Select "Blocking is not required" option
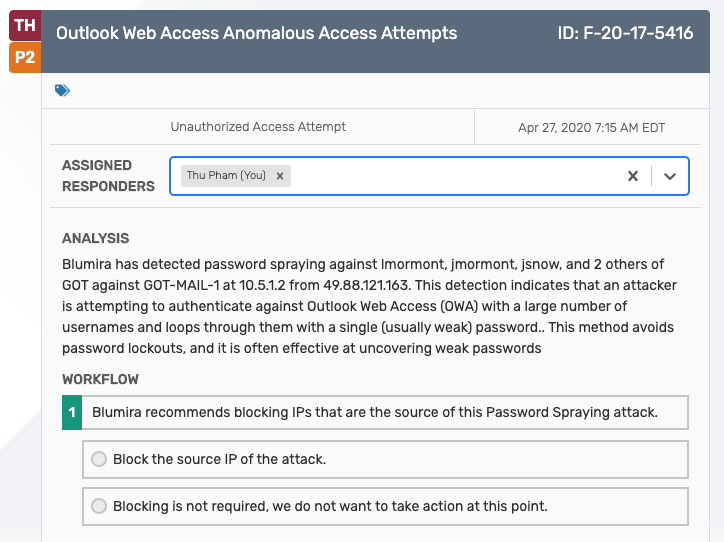This screenshot has height=542, width=724. [x=99, y=506]
